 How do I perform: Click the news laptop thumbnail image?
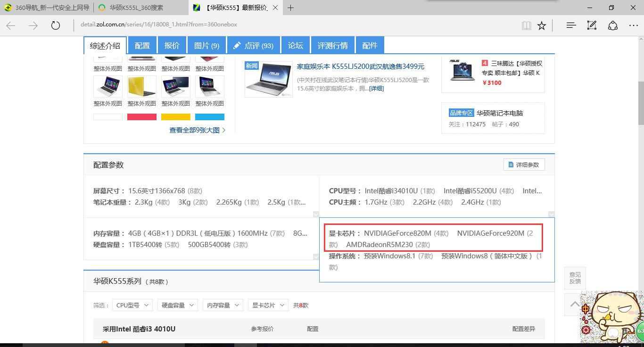click(x=269, y=80)
